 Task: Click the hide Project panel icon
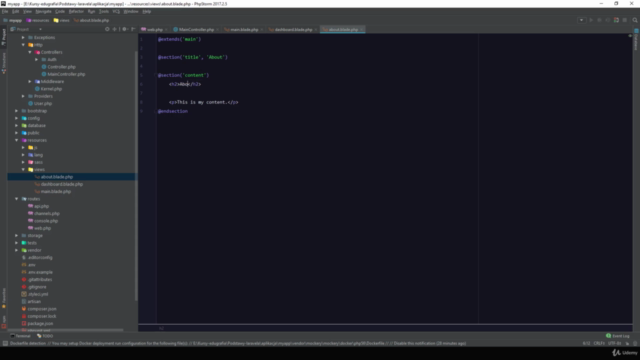tap(133, 29)
